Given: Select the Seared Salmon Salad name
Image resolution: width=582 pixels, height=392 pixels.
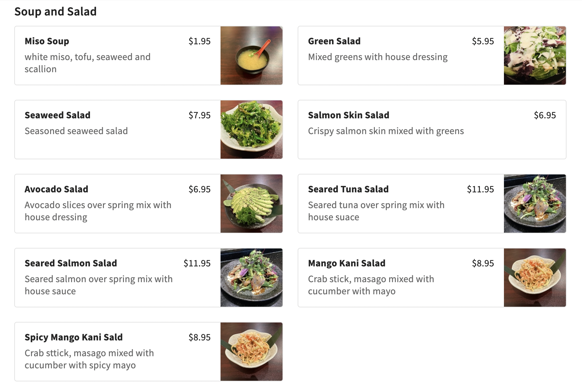Looking at the screenshot, I should (71, 263).
